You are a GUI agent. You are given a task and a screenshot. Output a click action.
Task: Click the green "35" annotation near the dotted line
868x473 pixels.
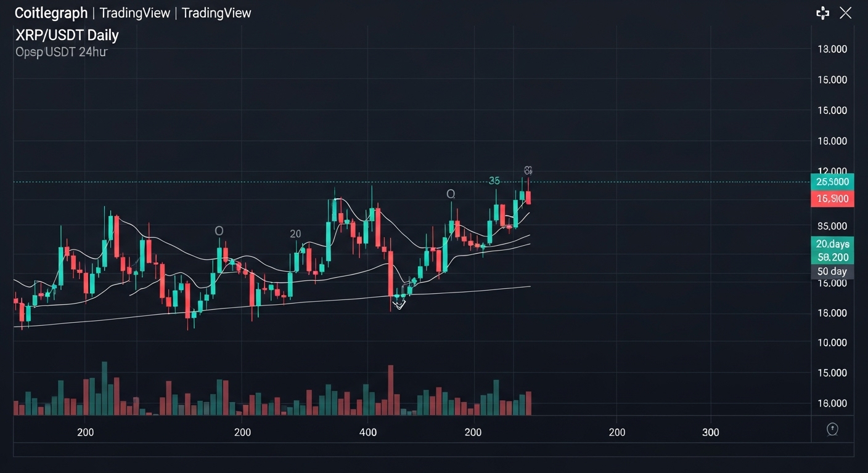(x=494, y=181)
